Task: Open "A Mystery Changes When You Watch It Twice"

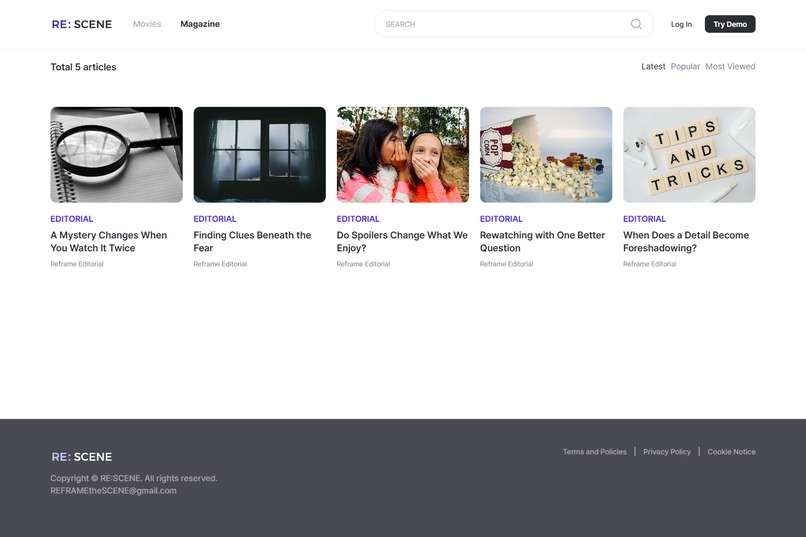Action: 108,242
